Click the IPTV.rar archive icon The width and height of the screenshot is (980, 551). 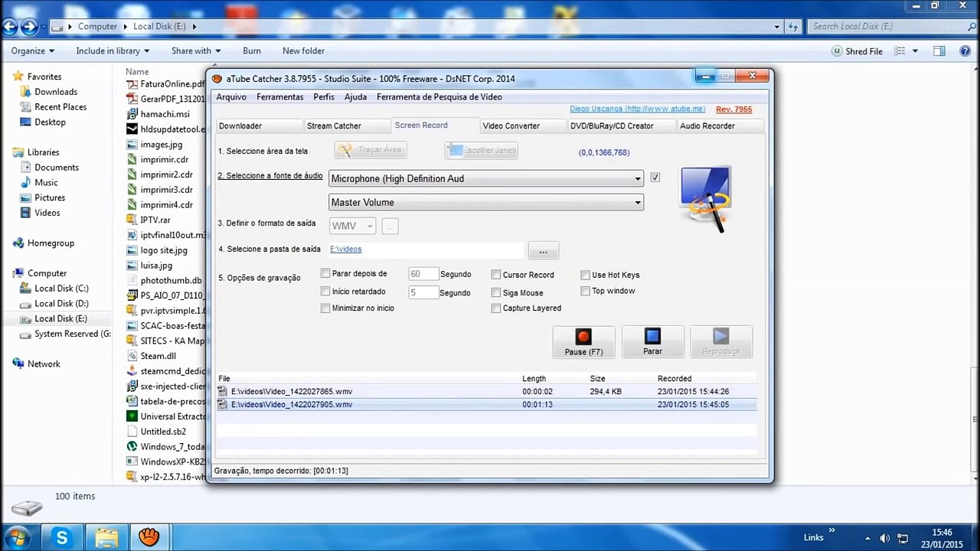tap(132, 220)
